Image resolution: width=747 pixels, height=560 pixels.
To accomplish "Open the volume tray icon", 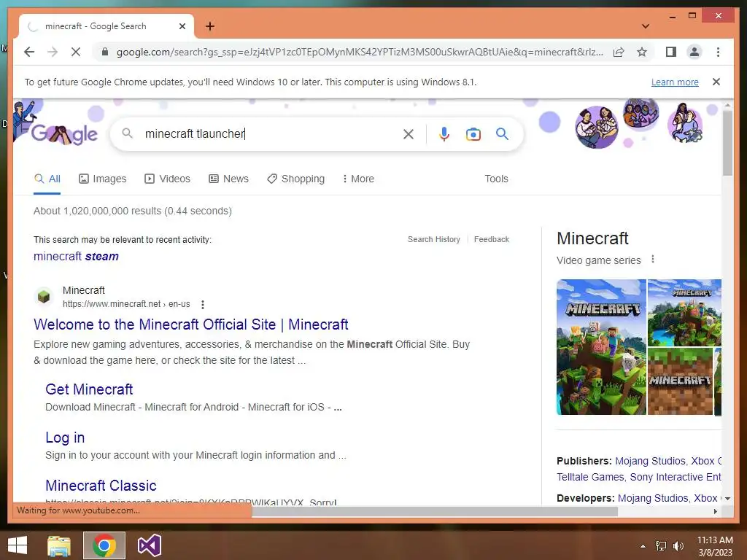I will click(x=678, y=546).
